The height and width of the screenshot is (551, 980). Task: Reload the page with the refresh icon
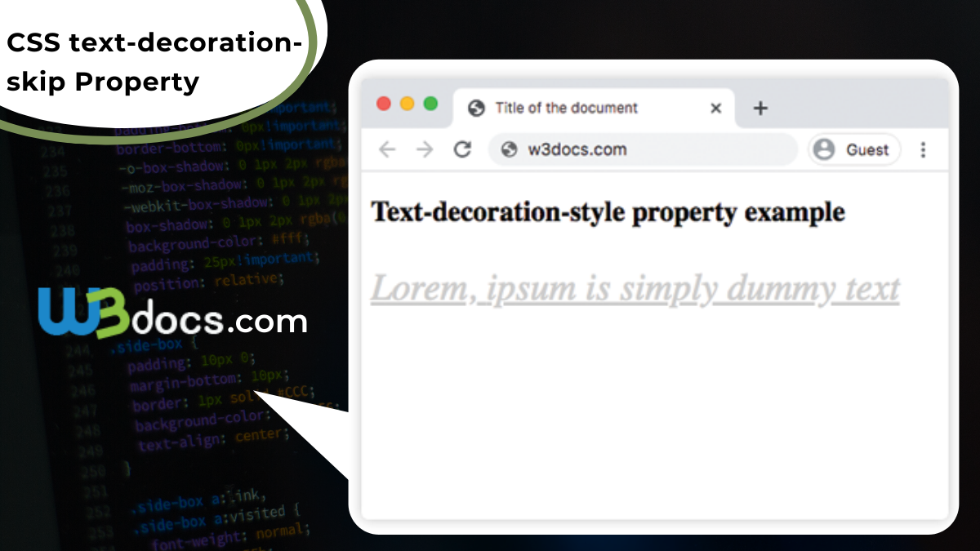click(462, 149)
